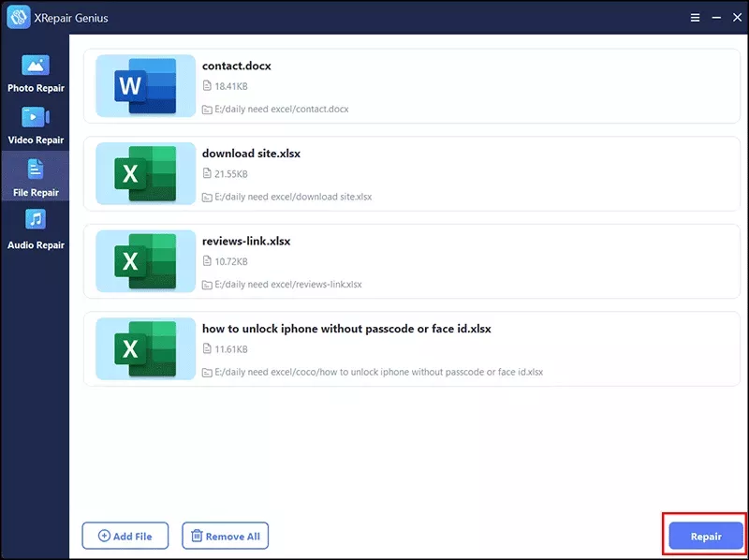The height and width of the screenshot is (560, 749).
Task: Click the 10.72KB file size
Action: 231,261
